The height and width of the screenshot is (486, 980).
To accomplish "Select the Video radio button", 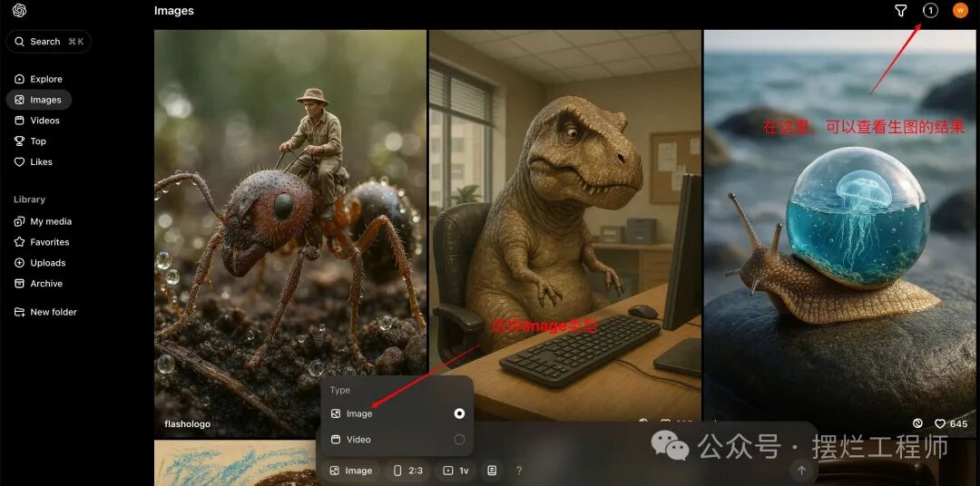I will tap(459, 440).
